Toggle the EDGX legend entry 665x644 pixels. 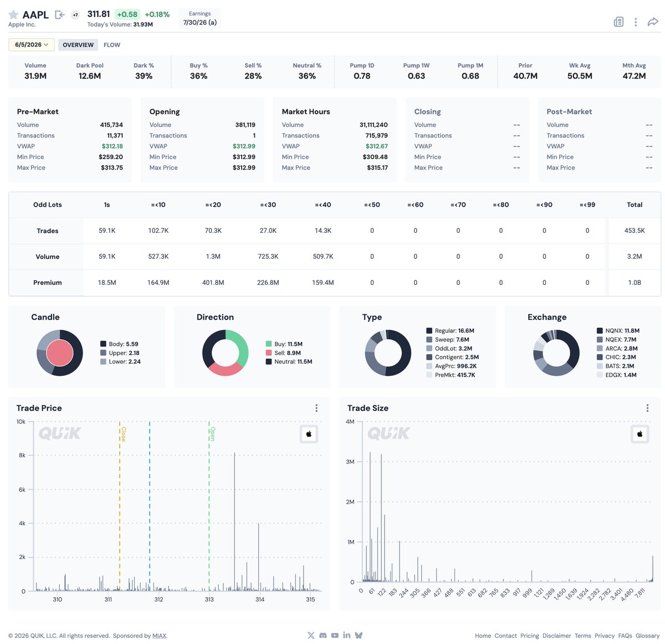617,375
